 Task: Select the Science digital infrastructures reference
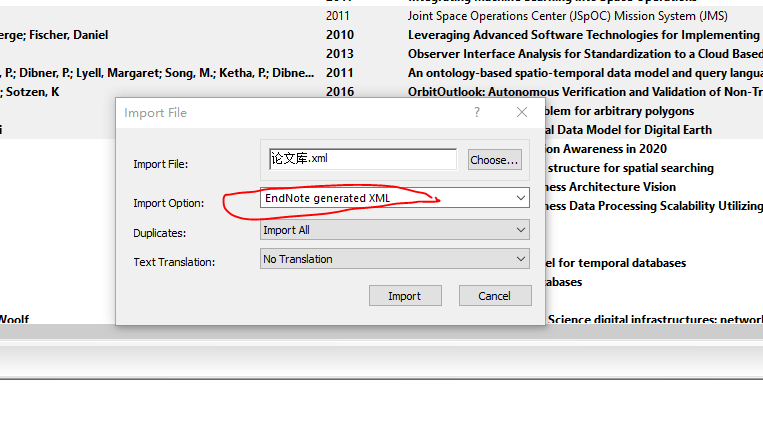click(654, 320)
